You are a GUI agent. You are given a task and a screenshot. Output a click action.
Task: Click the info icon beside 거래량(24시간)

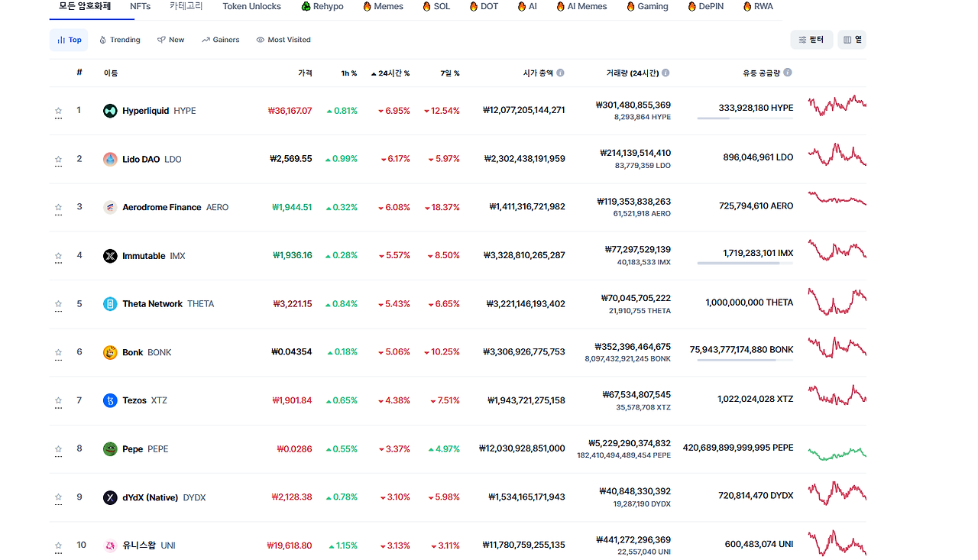pyautogui.click(x=665, y=73)
